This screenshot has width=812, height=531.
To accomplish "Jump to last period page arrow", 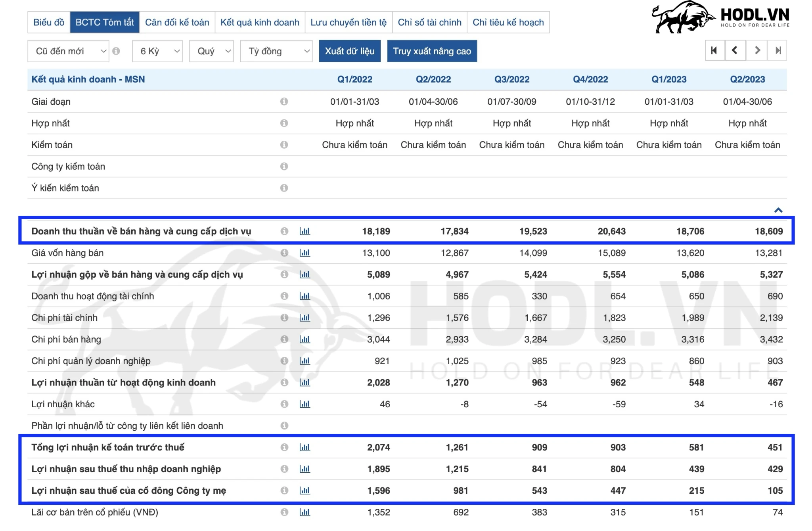I will click(x=778, y=50).
